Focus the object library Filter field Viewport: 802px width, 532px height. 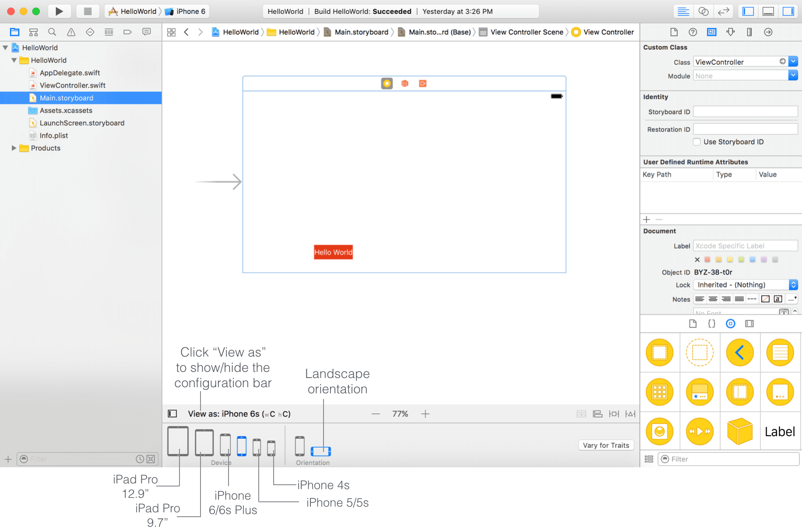[x=728, y=459]
